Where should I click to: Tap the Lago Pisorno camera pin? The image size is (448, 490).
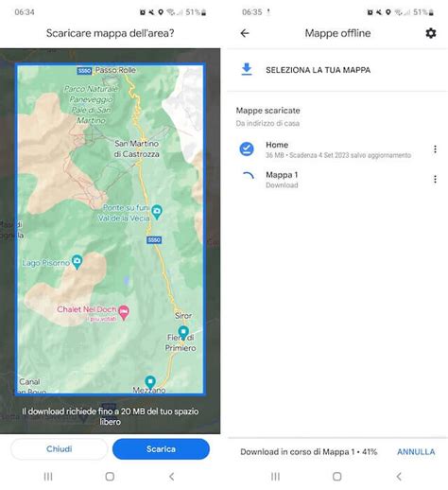[x=77, y=262]
